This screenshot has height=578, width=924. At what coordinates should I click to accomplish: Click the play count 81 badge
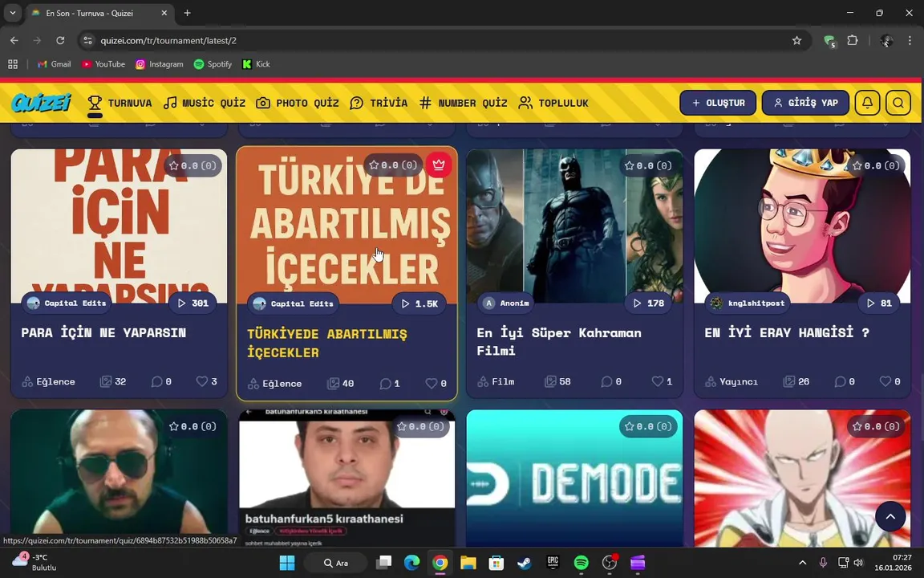(x=878, y=303)
